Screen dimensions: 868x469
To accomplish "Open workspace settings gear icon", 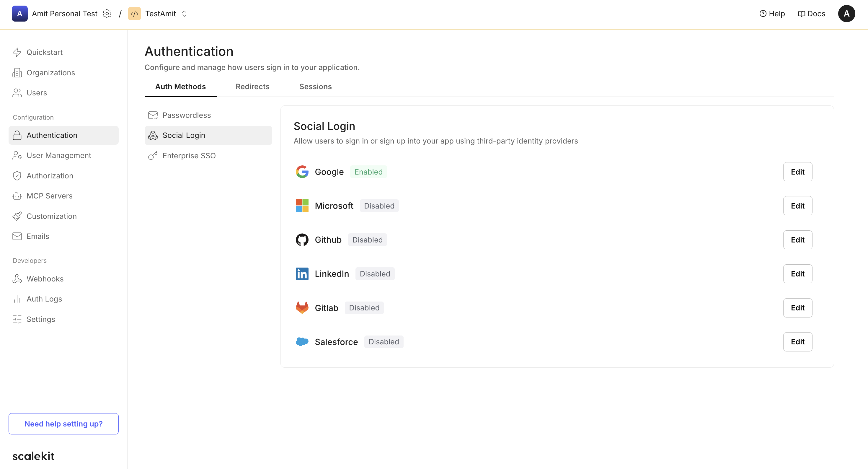I will click(107, 14).
